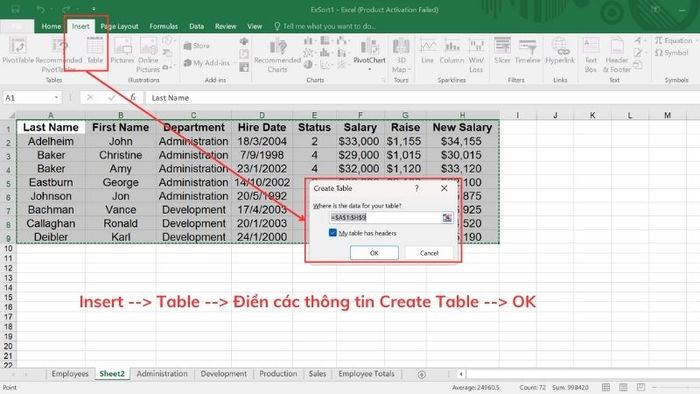Select cell '18/3/2004'

(x=262, y=141)
